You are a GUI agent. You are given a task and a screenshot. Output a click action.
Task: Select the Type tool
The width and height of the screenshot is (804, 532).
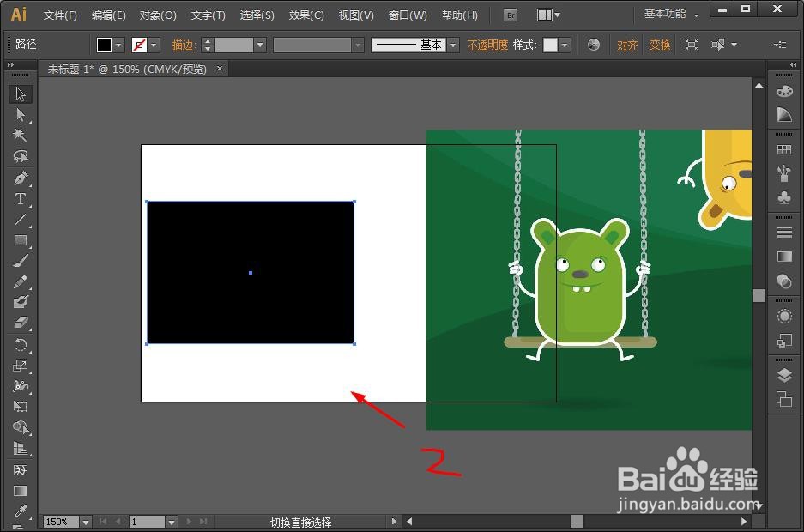21,199
